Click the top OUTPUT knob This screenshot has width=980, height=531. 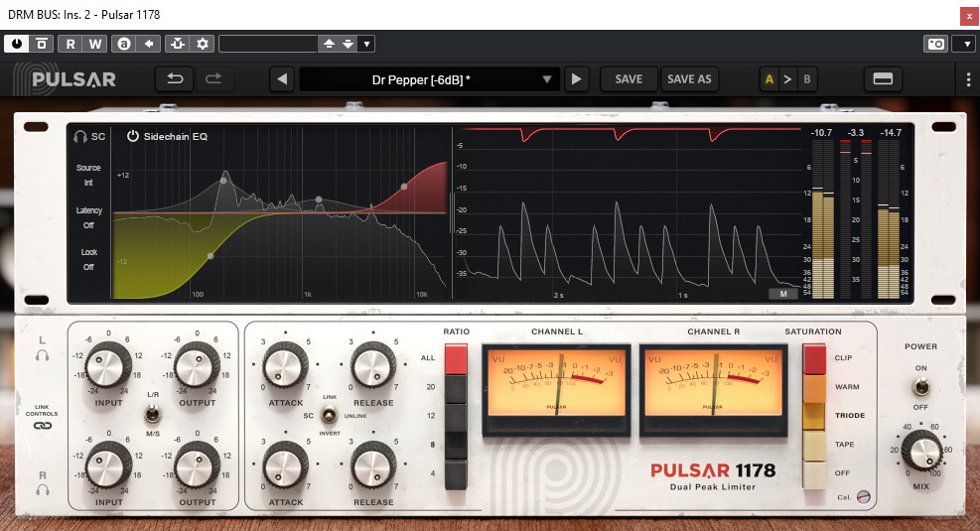click(197, 365)
